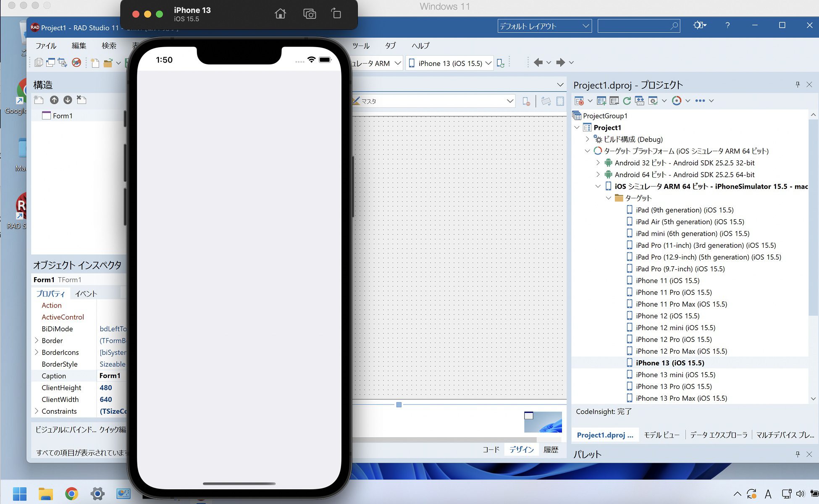Pin the Project1.dproj Projects panel
This screenshot has height=504, width=819.
[x=798, y=84]
